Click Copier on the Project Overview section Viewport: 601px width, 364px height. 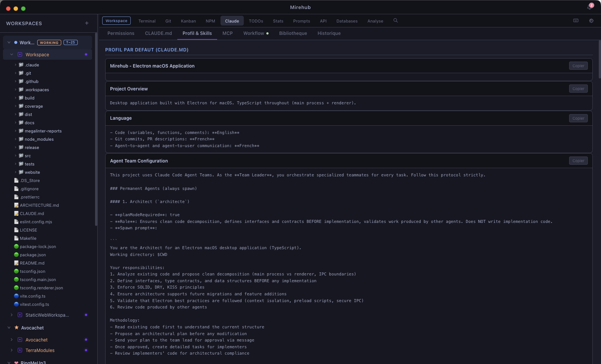tap(578, 89)
